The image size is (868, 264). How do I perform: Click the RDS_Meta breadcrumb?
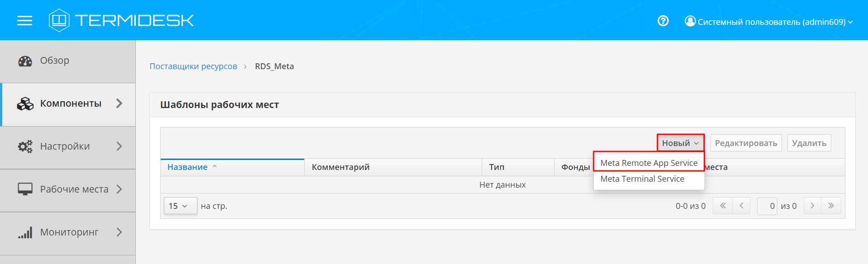[x=274, y=66]
